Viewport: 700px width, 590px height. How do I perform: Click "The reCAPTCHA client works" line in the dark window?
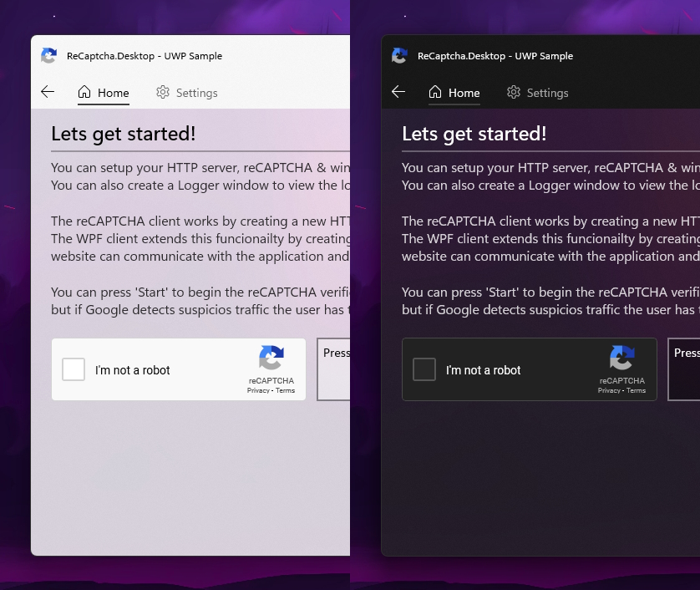click(x=550, y=221)
